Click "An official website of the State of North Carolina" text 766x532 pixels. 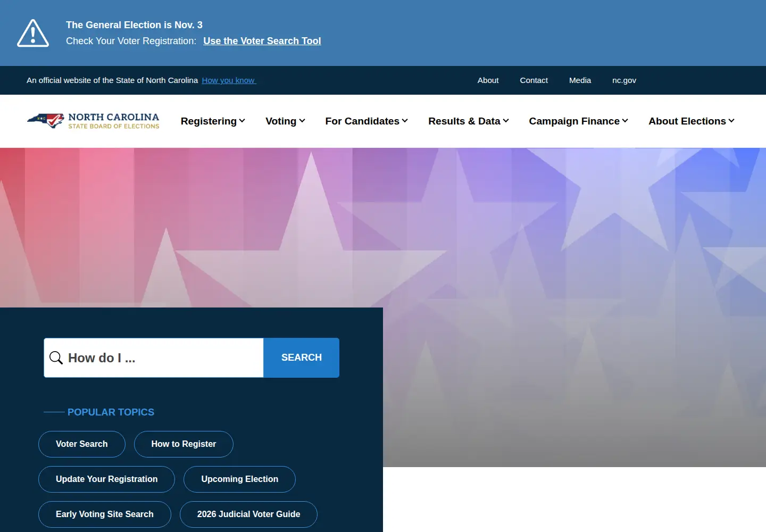coord(112,80)
